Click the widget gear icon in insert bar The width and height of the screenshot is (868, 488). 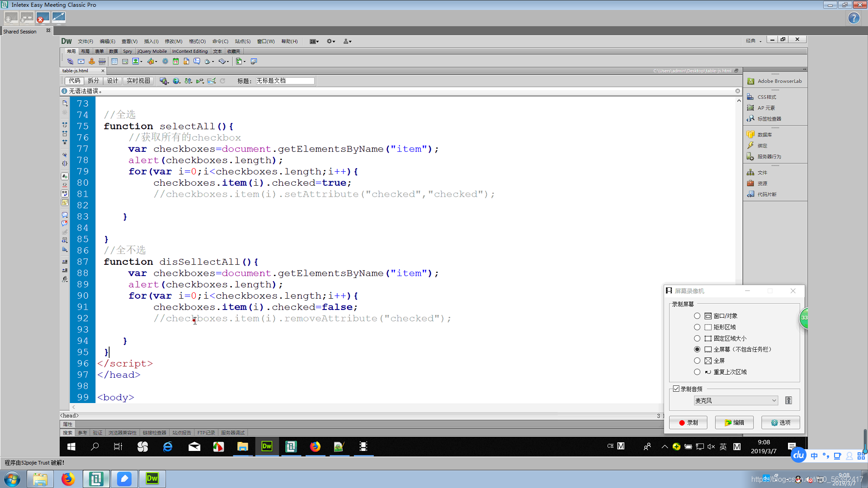coord(165,61)
